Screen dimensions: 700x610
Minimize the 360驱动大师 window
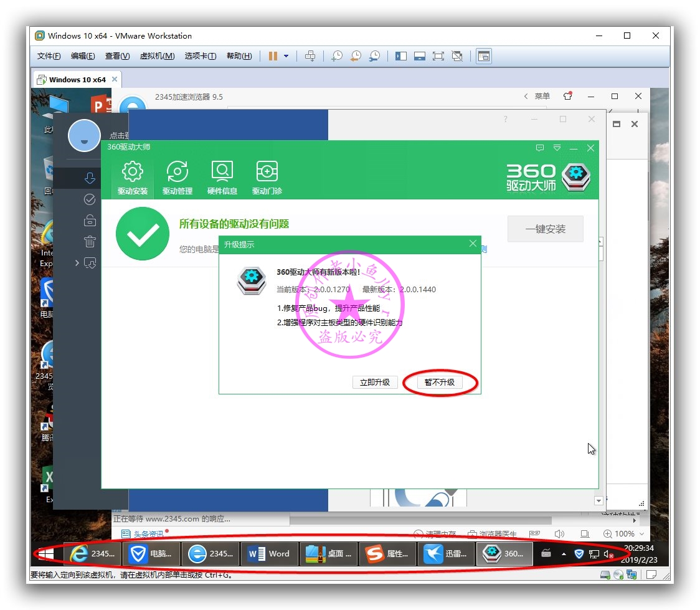(574, 148)
